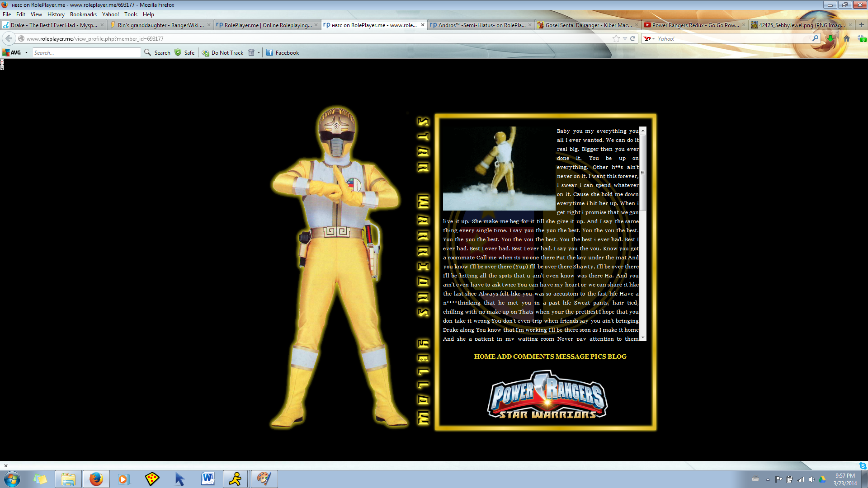868x488 pixels.
Task: Expand the AVG toolbar dropdown arrow
Action: click(x=26, y=53)
